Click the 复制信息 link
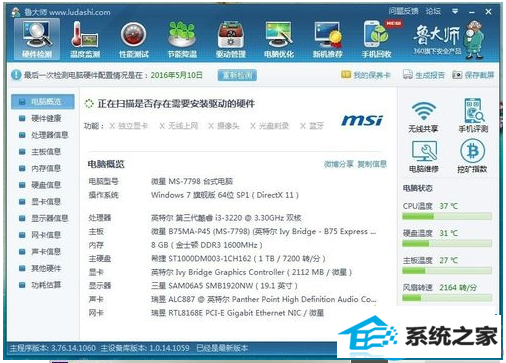506x363 pixels. (x=372, y=164)
